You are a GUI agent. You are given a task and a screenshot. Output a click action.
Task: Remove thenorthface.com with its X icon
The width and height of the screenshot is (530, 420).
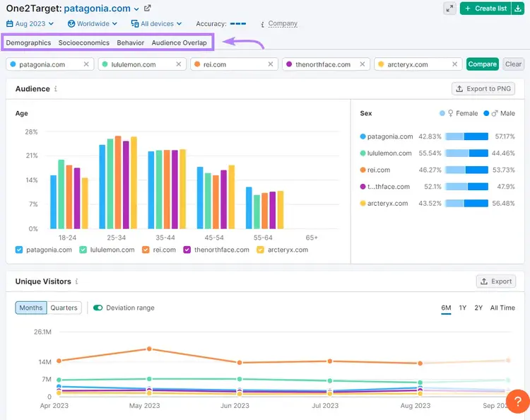coord(363,64)
